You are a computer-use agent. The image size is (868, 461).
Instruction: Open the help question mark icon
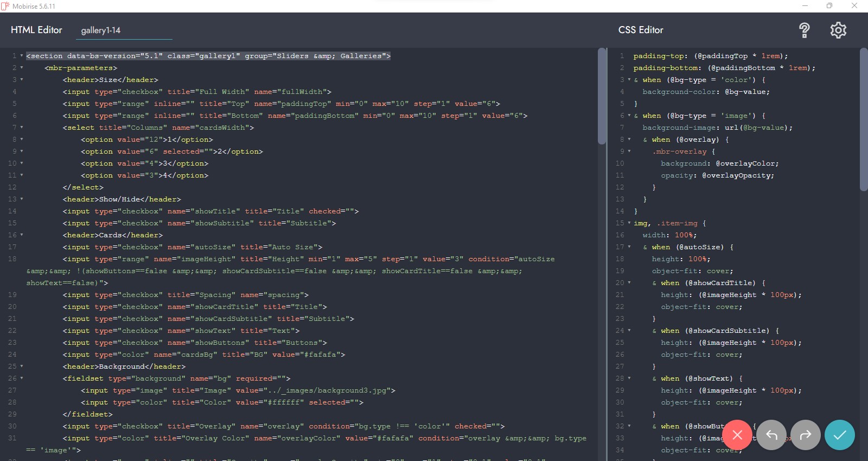pos(805,30)
